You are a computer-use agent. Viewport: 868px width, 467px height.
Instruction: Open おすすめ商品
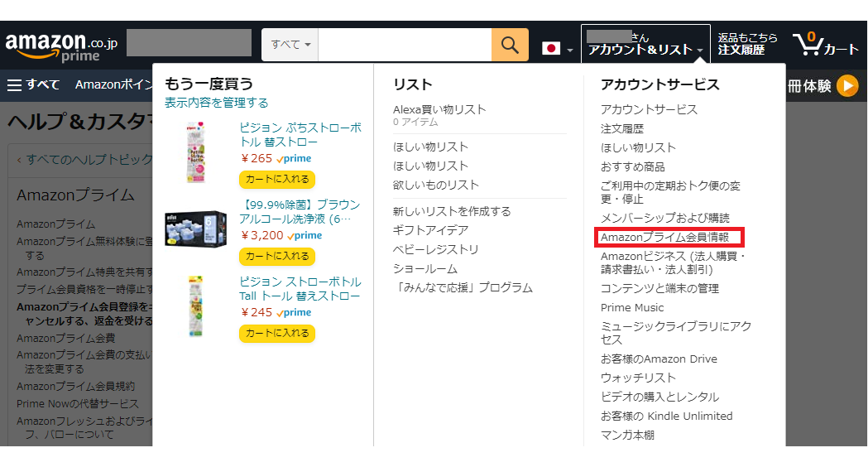(x=633, y=167)
